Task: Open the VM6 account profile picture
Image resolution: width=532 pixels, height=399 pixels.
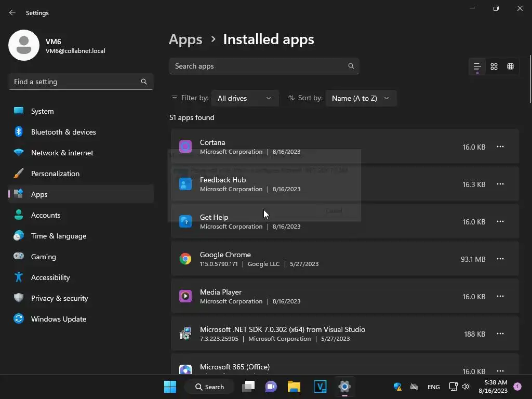Action: (x=24, y=45)
